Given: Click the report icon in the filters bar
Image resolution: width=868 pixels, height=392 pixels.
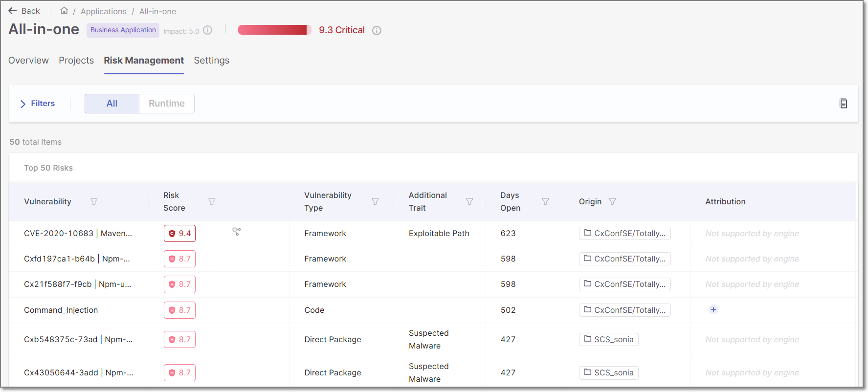Looking at the screenshot, I should point(843,104).
